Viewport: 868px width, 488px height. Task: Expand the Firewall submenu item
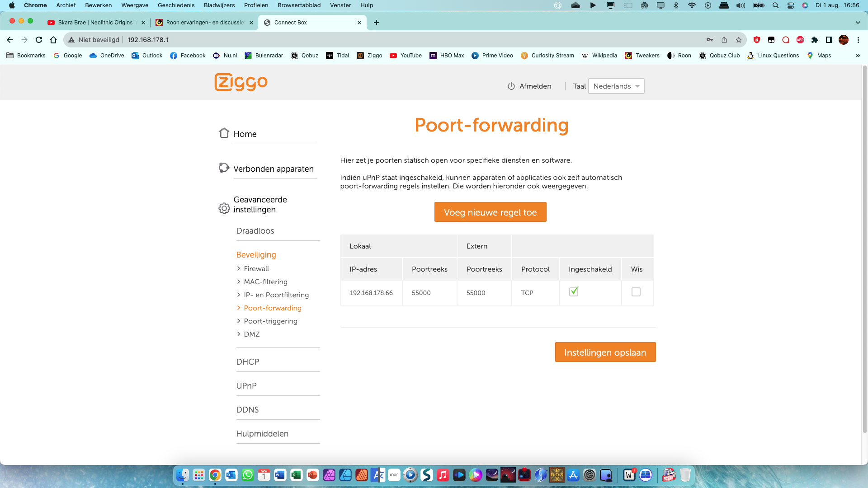click(256, 269)
